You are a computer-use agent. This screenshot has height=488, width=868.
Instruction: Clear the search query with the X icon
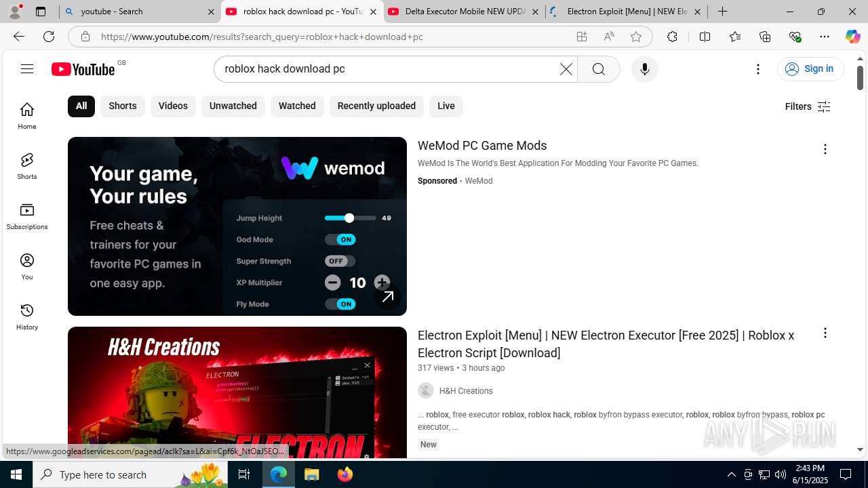click(566, 69)
